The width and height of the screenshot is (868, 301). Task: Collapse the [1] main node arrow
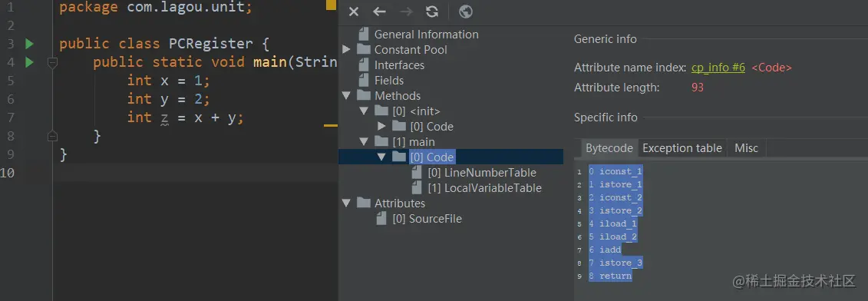click(365, 142)
